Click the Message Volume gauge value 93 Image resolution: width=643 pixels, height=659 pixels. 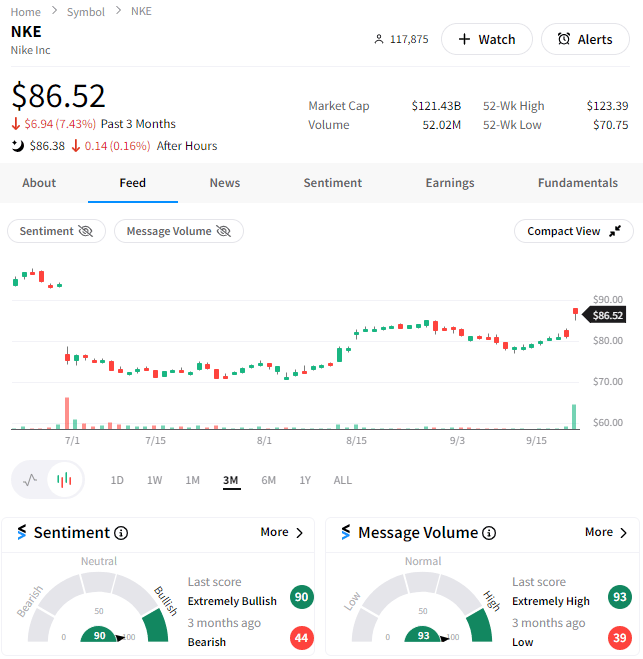(423, 635)
